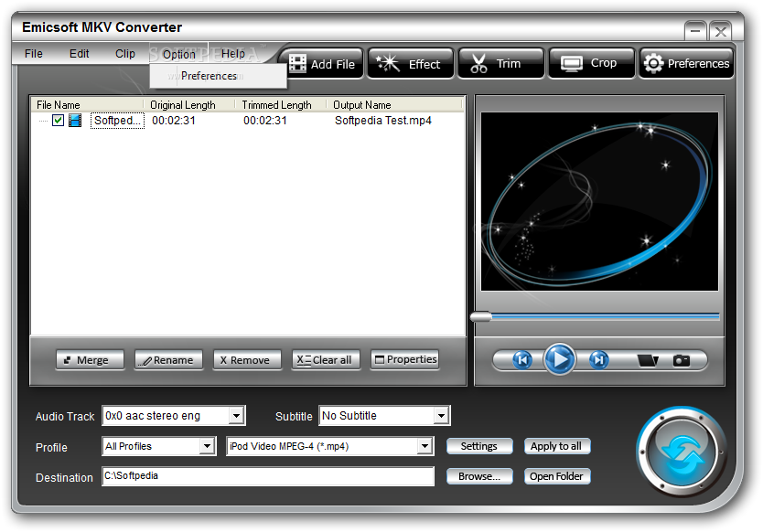
Task: Open the File menu
Action: pyautogui.click(x=34, y=54)
